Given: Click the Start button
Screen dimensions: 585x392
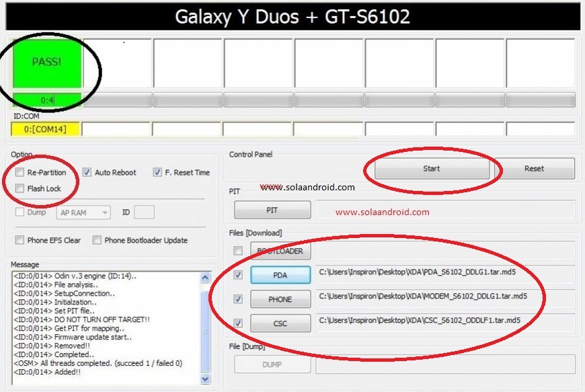Looking at the screenshot, I should (x=432, y=169).
